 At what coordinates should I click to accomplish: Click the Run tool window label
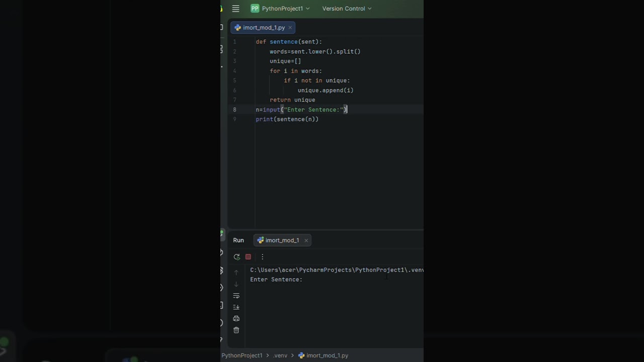point(238,240)
